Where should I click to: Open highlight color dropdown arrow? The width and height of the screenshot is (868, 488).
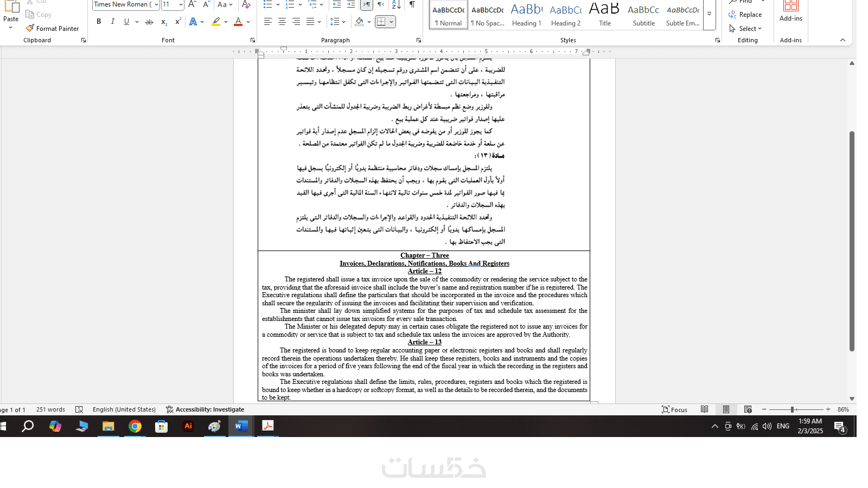click(226, 22)
